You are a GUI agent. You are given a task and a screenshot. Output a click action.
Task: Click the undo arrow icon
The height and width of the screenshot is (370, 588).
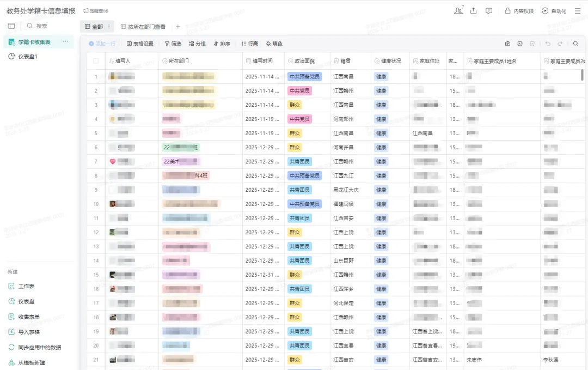[548, 44]
